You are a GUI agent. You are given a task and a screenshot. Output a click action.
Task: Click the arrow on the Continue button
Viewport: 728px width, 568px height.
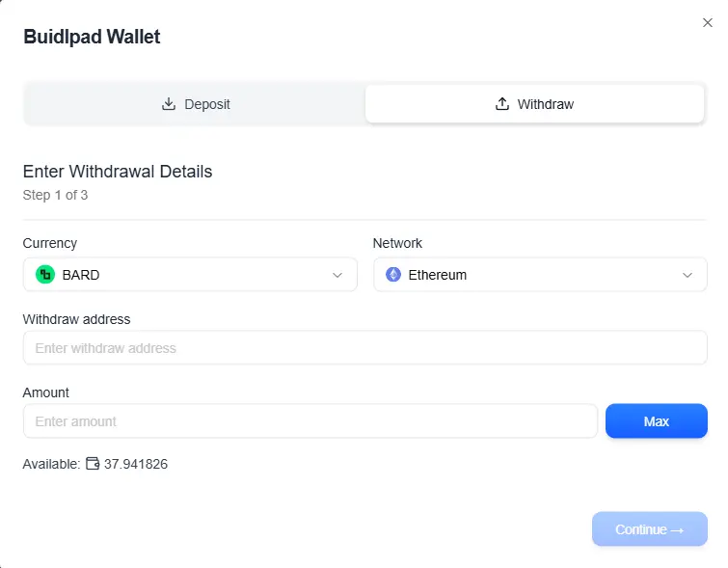click(x=677, y=530)
